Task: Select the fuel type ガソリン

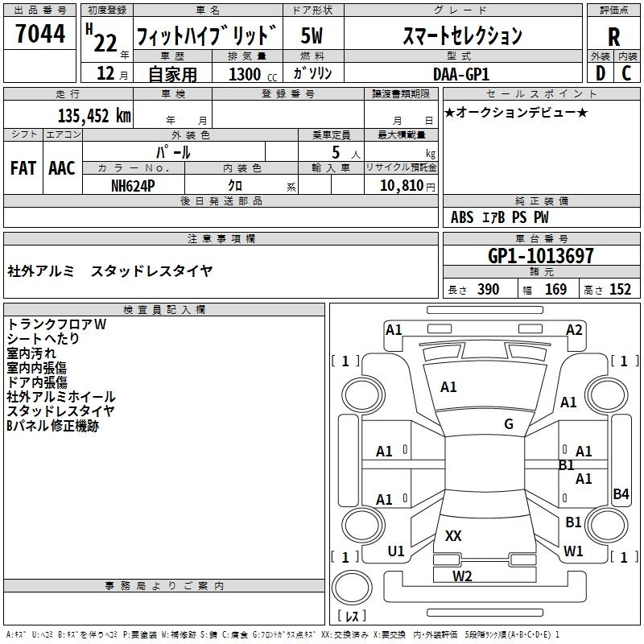Action: pyautogui.click(x=312, y=73)
